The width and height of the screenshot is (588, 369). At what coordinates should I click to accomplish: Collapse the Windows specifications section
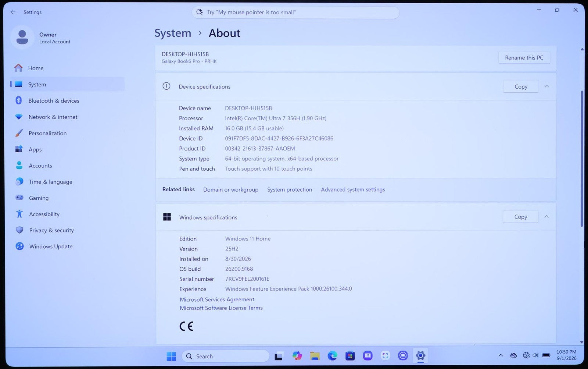[x=546, y=217]
